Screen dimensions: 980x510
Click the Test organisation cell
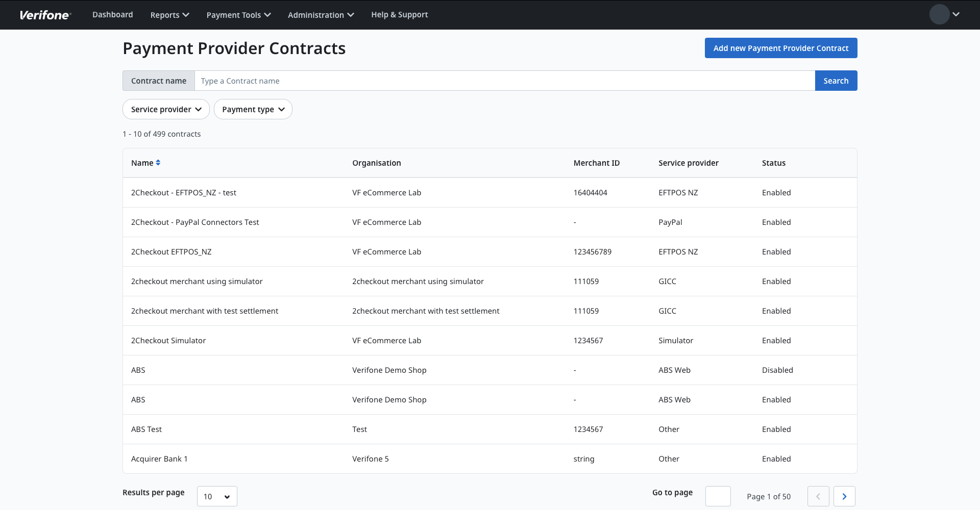tap(359, 429)
